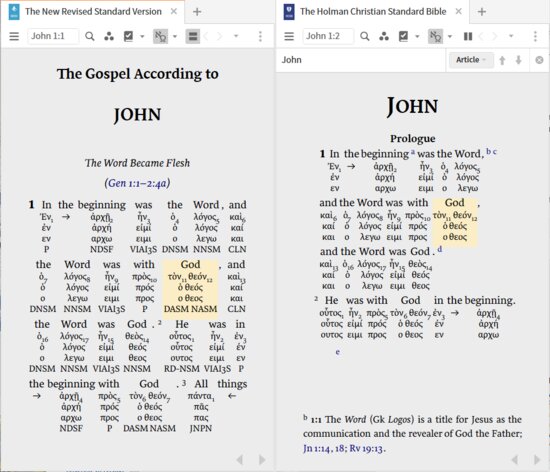This screenshot has width=550, height=472.
Task: Open footnote c after Word in Holman
Action: coord(495,152)
